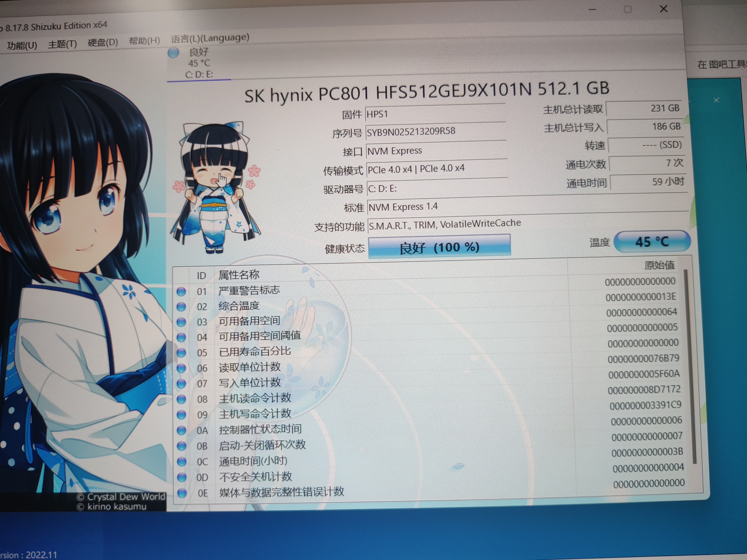Click the status orb for row 07 写入单位计数
This screenshot has height=560, width=747.
pyautogui.click(x=181, y=384)
